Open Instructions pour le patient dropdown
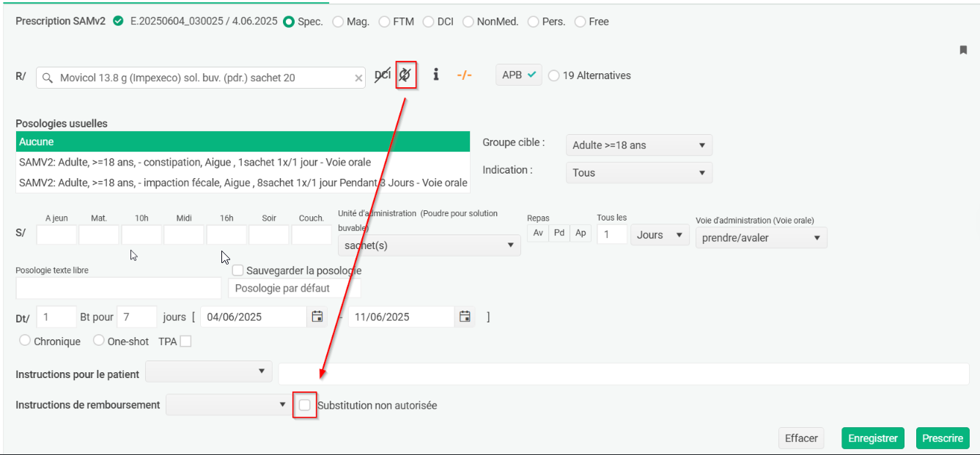The image size is (980, 455). coord(209,371)
